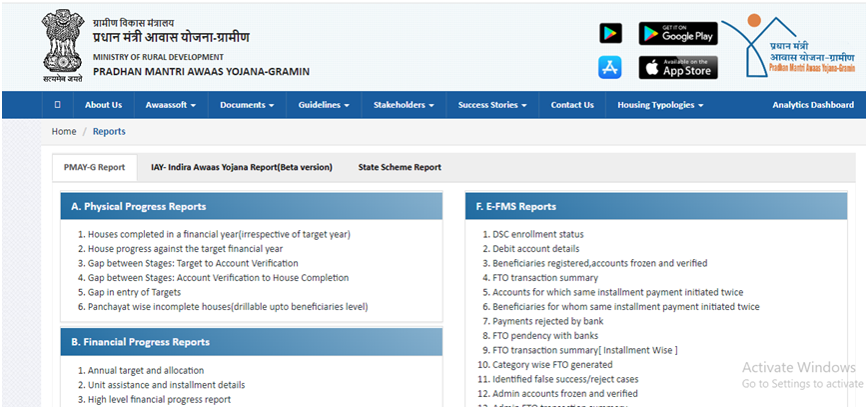Click the B. Financial Progress Reports header

tap(252, 342)
